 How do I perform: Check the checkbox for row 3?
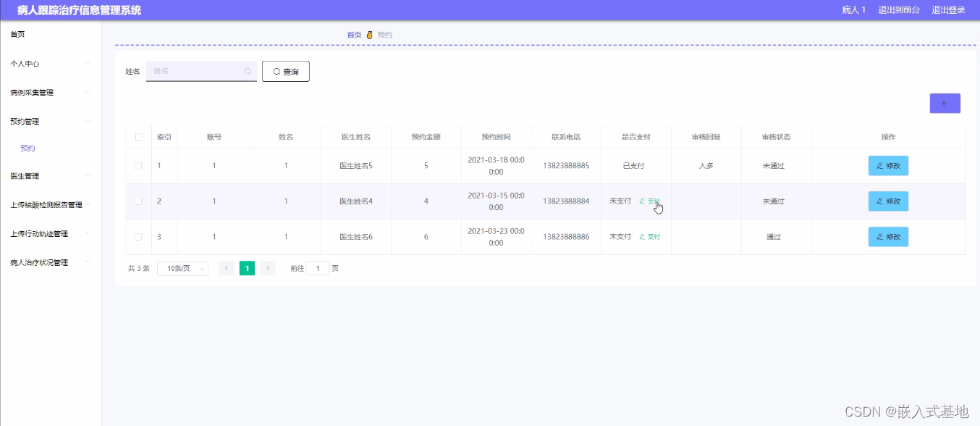pos(138,237)
